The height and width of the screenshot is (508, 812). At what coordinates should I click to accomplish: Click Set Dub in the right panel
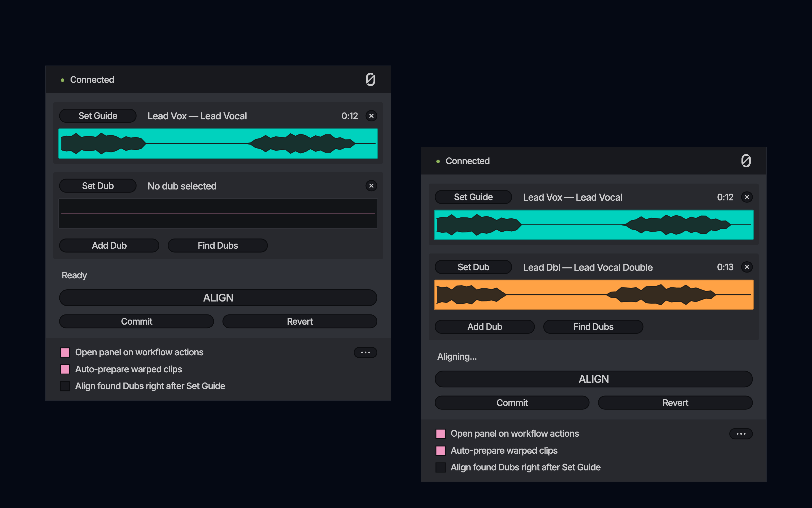[473, 267]
